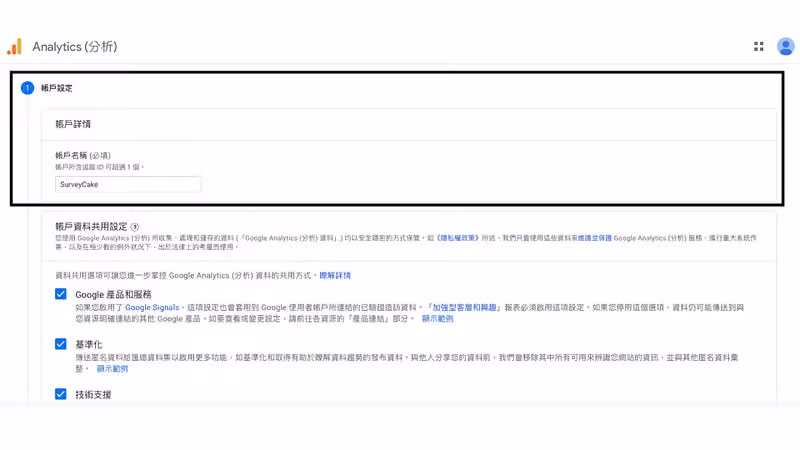Show example under Google 產品和服務 description

[437, 319]
